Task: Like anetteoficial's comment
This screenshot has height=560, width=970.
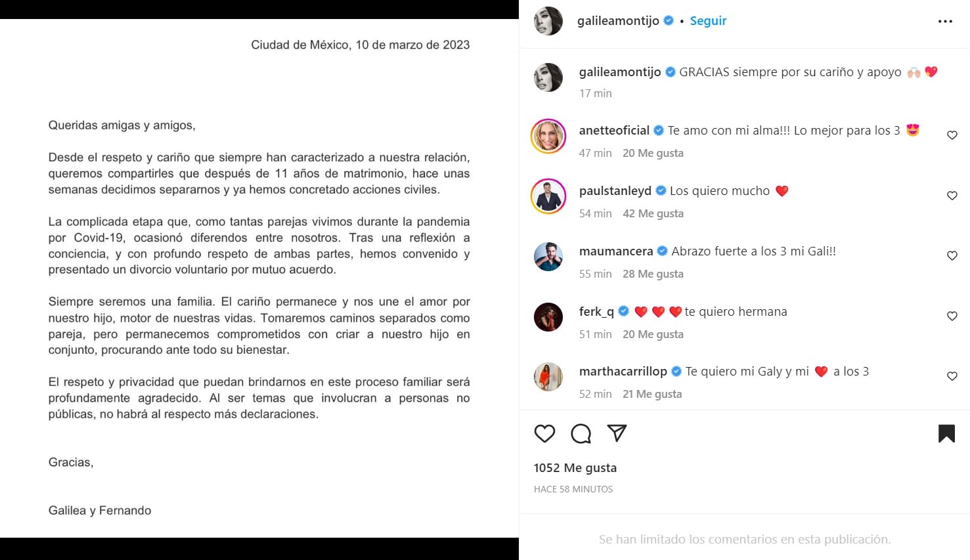Action: [952, 135]
